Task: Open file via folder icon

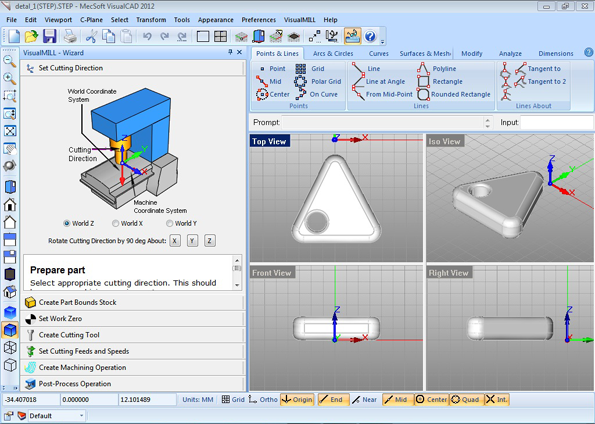Action: 31,36
